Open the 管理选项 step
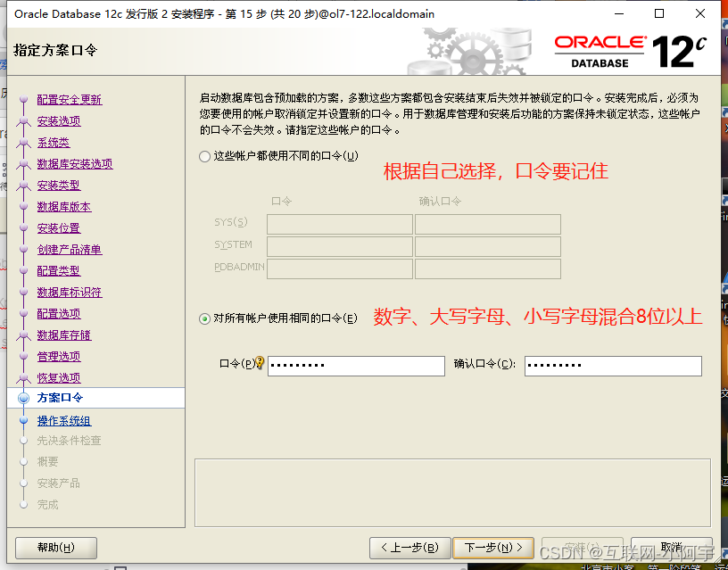Viewport: 728px width, 570px height. tap(59, 356)
